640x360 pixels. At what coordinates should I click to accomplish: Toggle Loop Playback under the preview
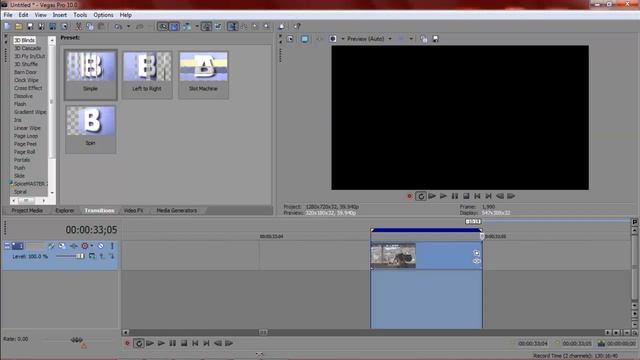(x=420, y=196)
